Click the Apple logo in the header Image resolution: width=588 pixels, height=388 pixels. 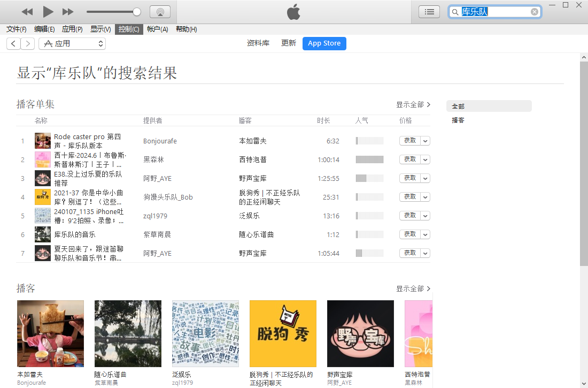[x=293, y=12]
